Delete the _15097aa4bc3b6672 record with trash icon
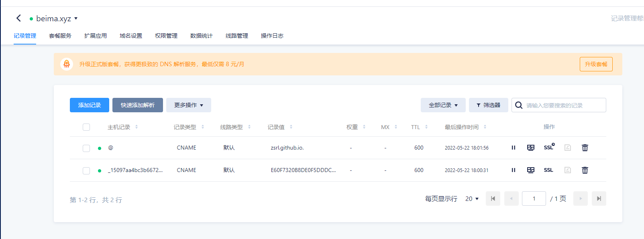Screen dimensions: 644x239 (585, 170)
